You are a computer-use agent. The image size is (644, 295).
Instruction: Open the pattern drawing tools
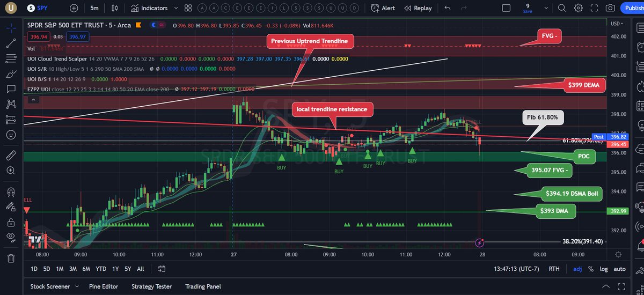11,104
